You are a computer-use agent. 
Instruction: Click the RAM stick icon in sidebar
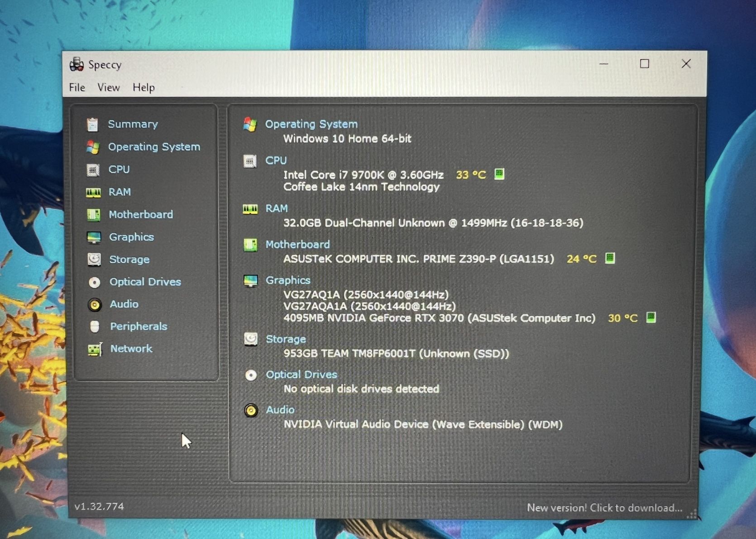click(93, 192)
